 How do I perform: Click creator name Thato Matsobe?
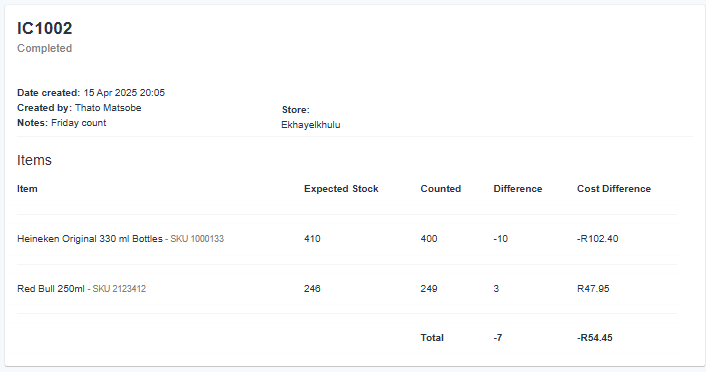pyautogui.click(x=108, y=108)
